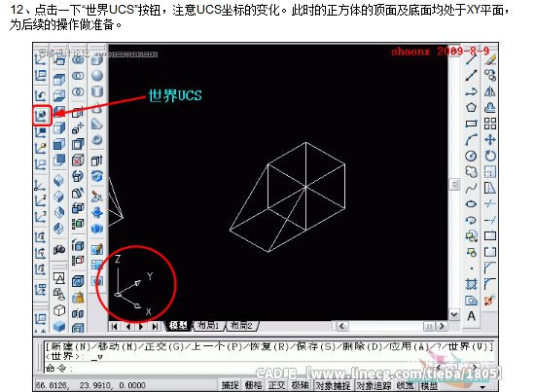535x392 pixels.
Task: Select the Multiline Text A tool
Action: [471, 316]
